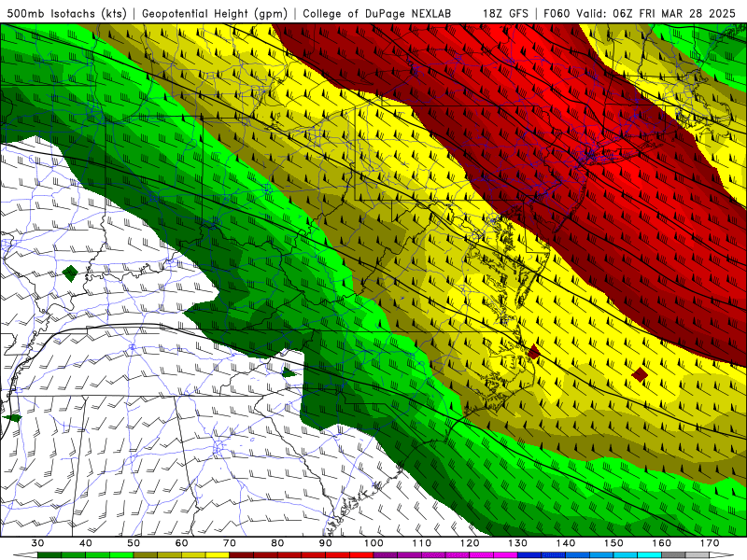Click the '110' value on the color scale

(x=422, y=543)
